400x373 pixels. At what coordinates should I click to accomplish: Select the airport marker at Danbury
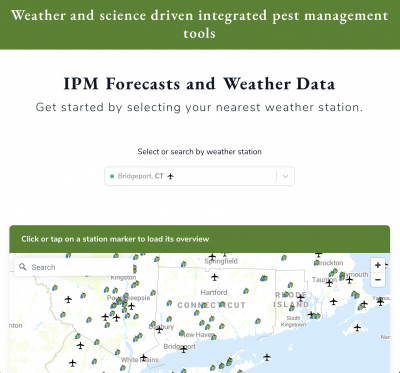tap(159, 330)
